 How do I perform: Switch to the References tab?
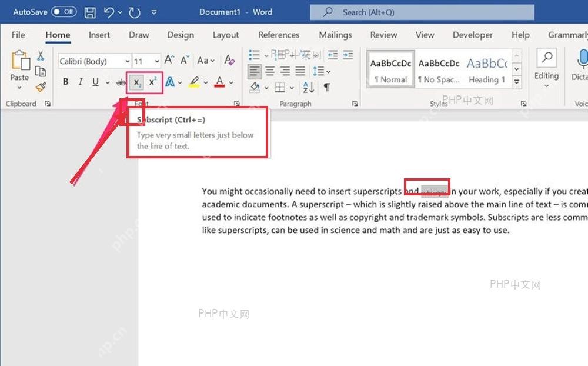[x=279, y=35]
